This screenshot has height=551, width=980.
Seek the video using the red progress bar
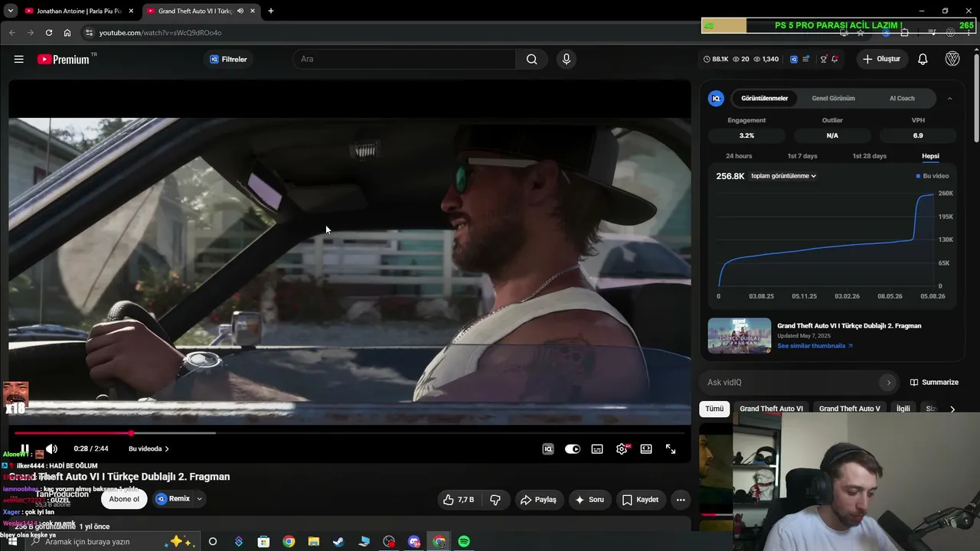(350, 433)
